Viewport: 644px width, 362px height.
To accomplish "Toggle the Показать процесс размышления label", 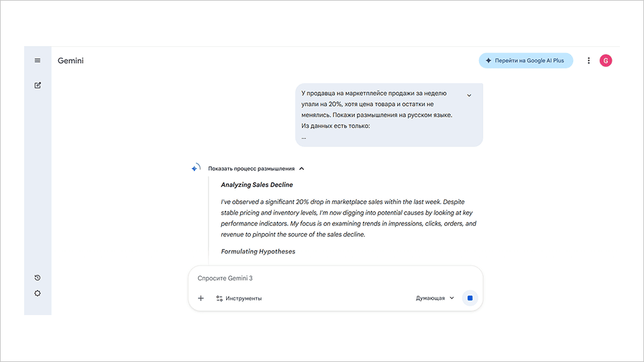I will (251, 169).
